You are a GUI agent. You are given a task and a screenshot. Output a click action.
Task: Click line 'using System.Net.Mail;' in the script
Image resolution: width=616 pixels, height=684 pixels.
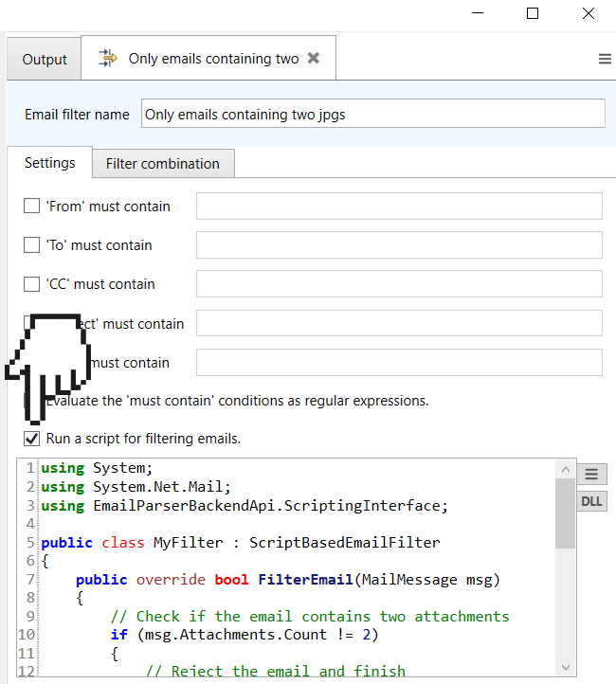[x=136, y=486]
